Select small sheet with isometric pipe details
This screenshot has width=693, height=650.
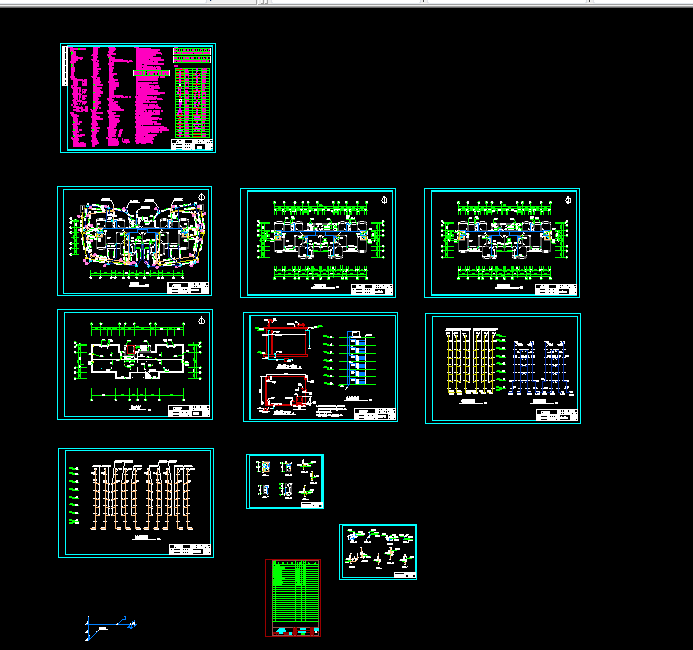(378, 552)
